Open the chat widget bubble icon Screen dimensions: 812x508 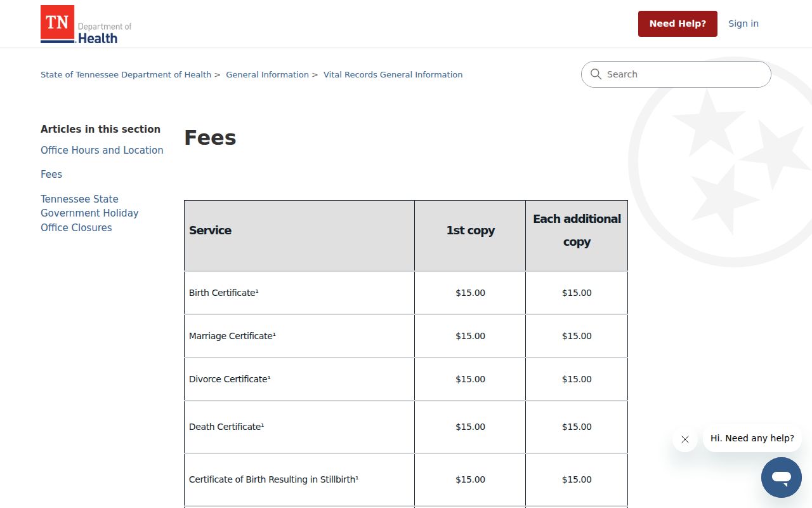[782, 478]
